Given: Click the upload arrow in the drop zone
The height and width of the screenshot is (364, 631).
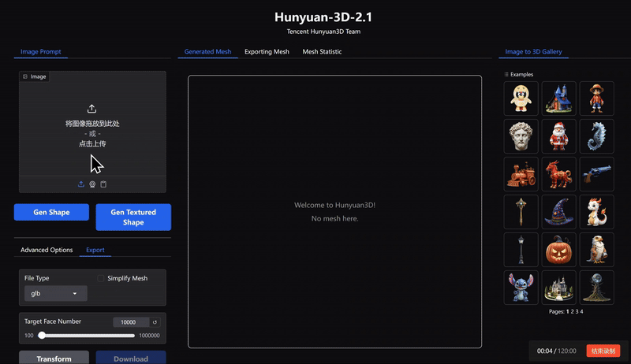Looking at the screenshot, I should point(92,109).
